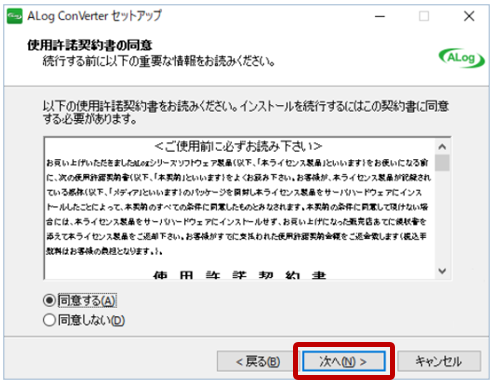The width and height of the screenshot is (494, 384).
Task: Click the 同意しない(D) label text
Action: (91, 320)
